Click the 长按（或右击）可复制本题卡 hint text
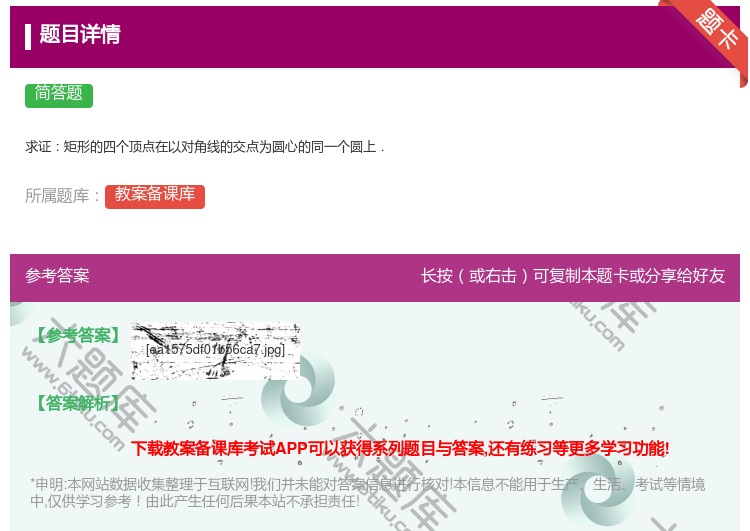Image resolution: width=750 pixels, height=531 pixels. pos(573,276)
